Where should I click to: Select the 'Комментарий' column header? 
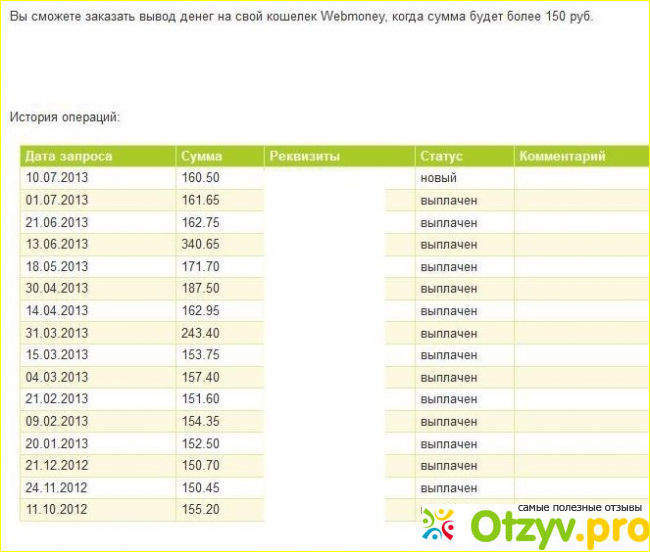coord(562,156)
